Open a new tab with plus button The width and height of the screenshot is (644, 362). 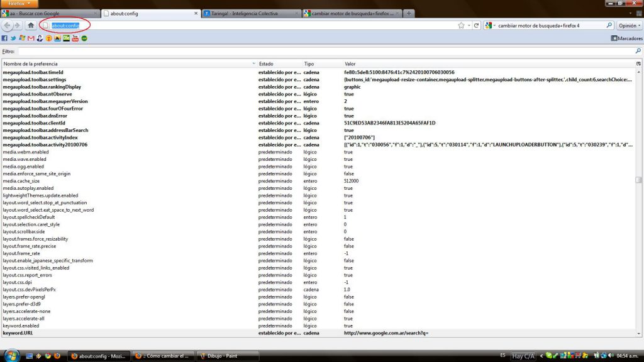[x=409, y=13]
